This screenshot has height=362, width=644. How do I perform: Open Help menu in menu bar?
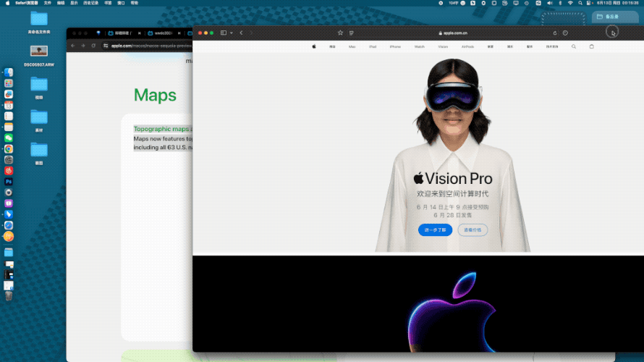pos(135,3)
